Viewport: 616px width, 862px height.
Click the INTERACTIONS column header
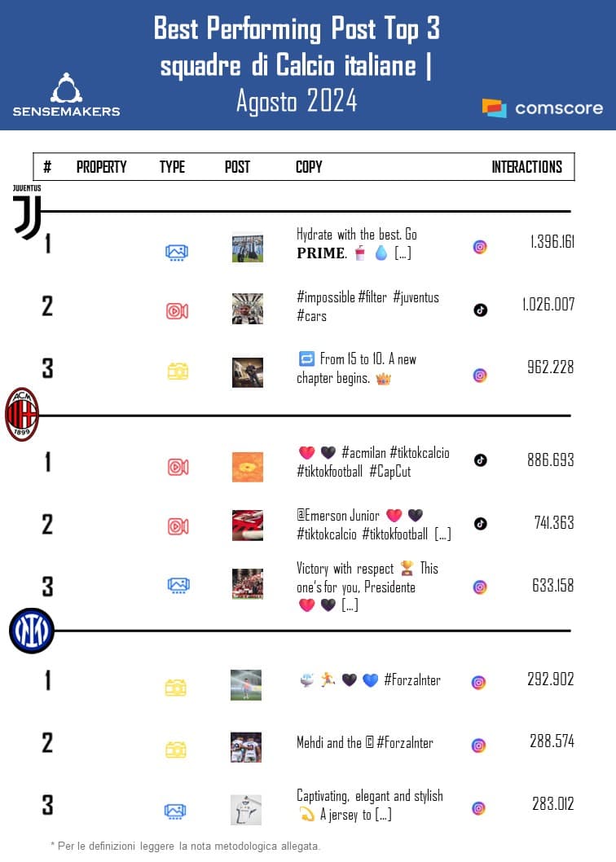(x=526, y=167)
